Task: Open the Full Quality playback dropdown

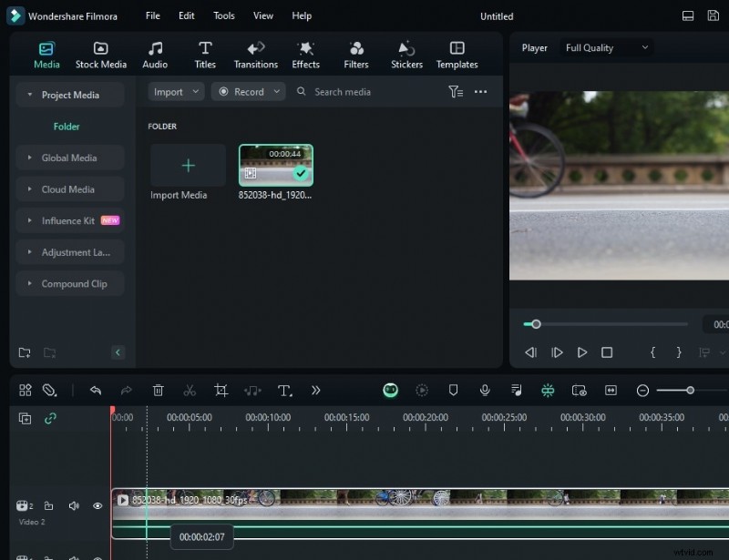Action: [x=604, y=47]
